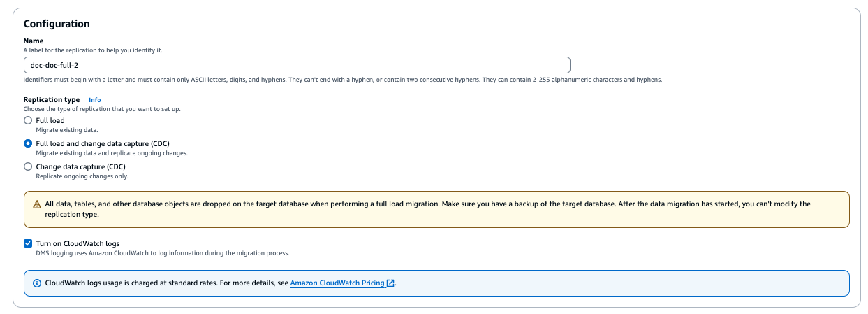
Task: Select Full load and change data capture radio
Action: 28,144
